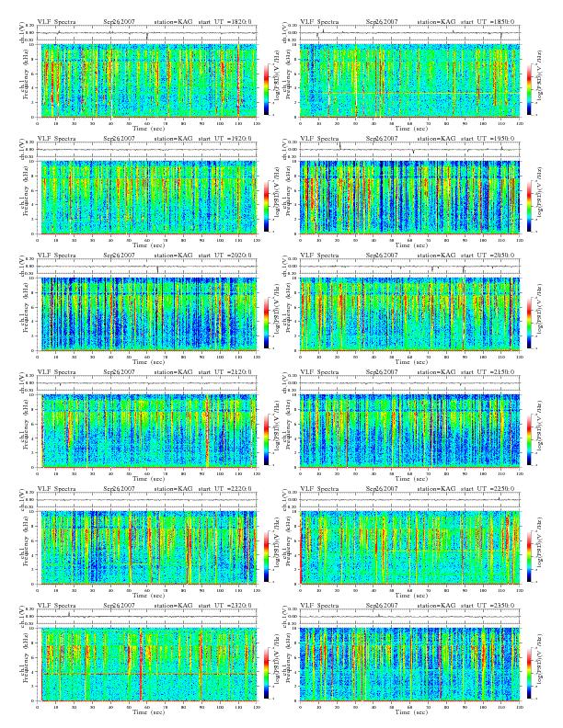Screen dimensions: 563x728
Task: Click the spectrogram with start UT 1850:0
Action: point(410,80)
